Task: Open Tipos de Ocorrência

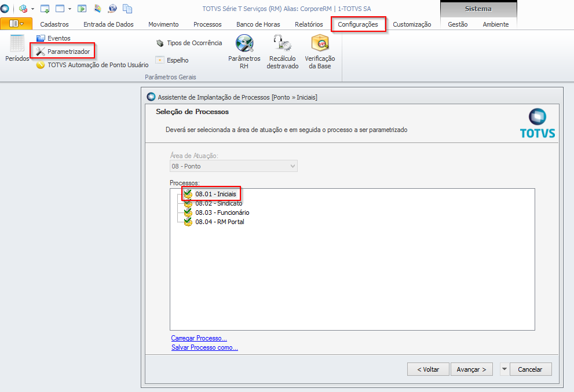Action: pos(189,43)
